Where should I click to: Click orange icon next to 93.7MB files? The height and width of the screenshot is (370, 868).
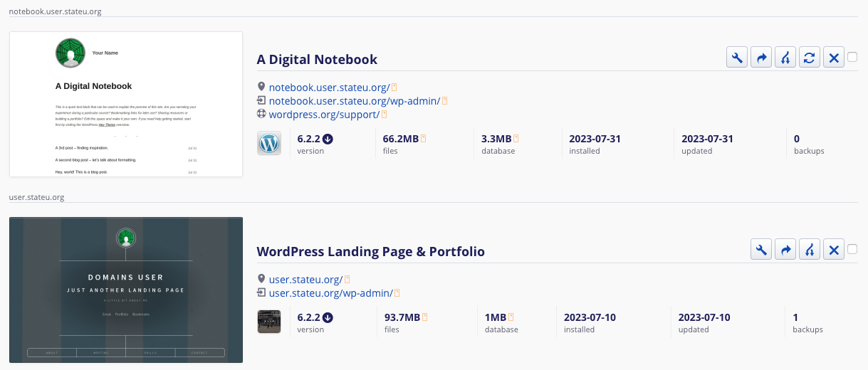point(424,317)
